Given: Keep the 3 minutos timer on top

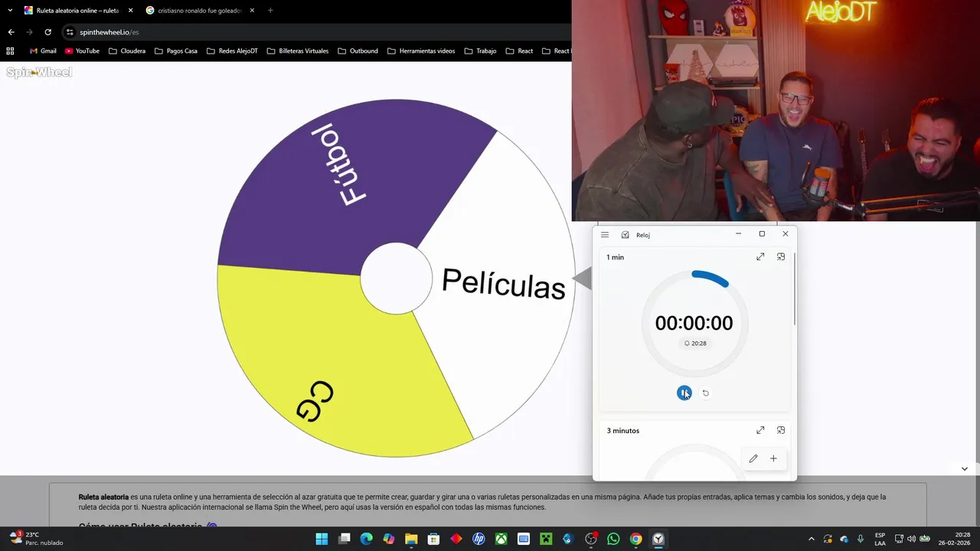Looking at the screenshot, I should point(781,430).
